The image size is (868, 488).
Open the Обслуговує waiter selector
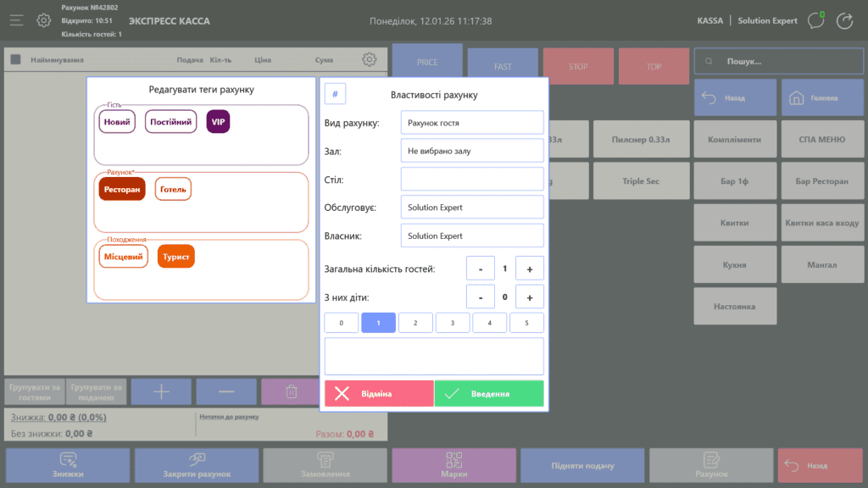coord(471,208)
